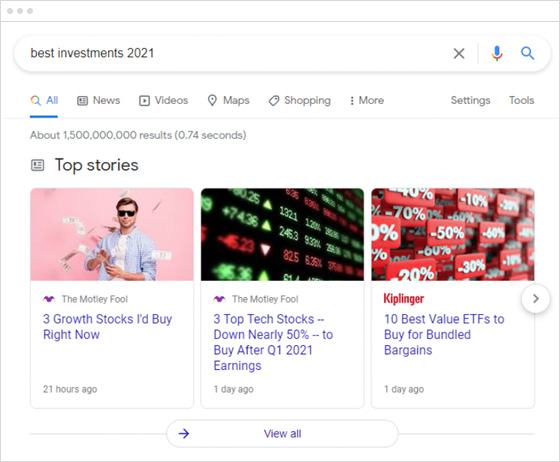Click Motley Fool logo on Growth Stocks card

49,299
